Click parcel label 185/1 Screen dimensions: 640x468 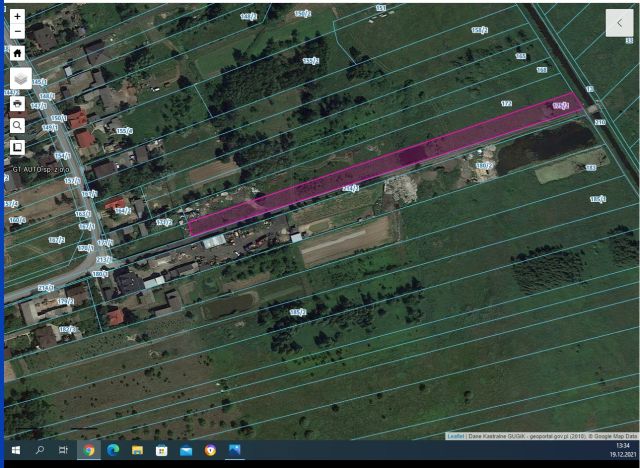tap(598, 199)
